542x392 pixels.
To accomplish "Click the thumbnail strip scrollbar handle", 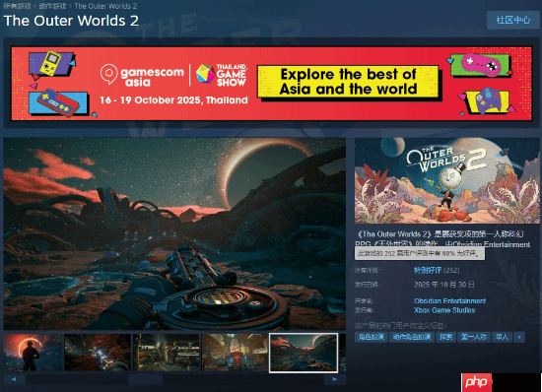I will (145, 379).
